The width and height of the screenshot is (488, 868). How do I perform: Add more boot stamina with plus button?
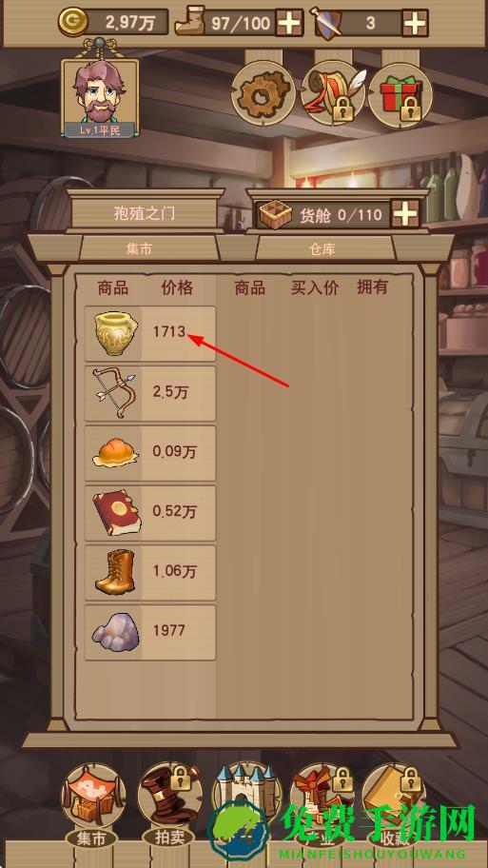(289, 23)
